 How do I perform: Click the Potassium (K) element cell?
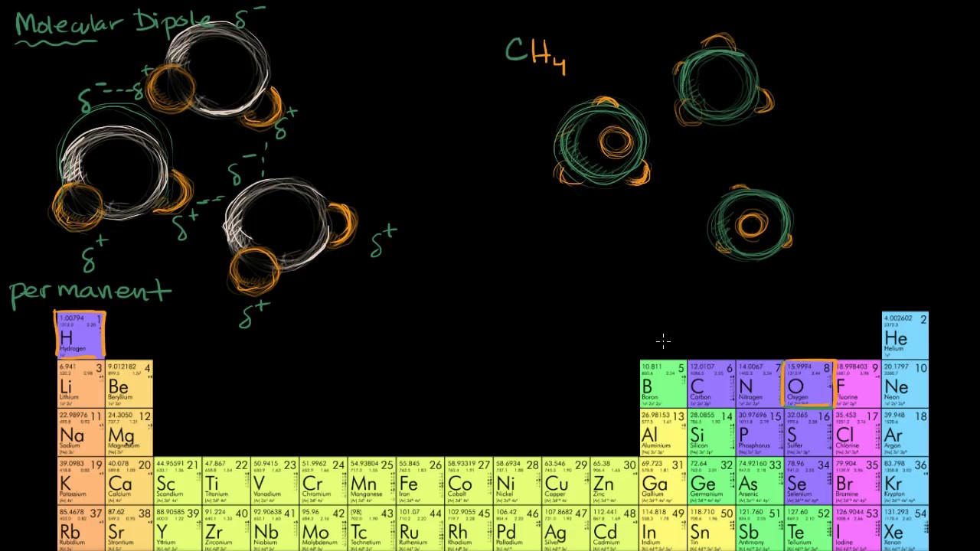[x=81, y=480]
